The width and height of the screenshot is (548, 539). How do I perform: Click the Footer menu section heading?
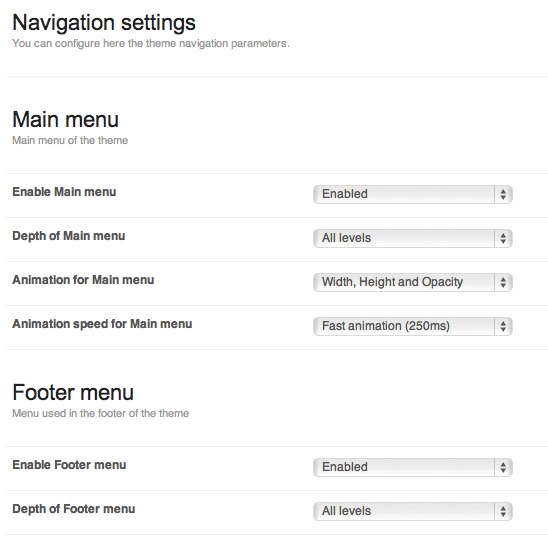[x=73, y=392]
